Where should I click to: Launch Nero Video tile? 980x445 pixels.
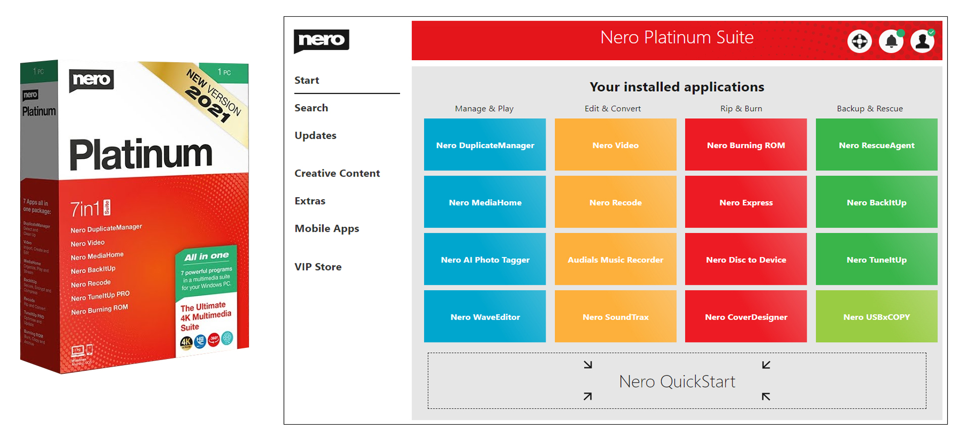coord(615,145)
